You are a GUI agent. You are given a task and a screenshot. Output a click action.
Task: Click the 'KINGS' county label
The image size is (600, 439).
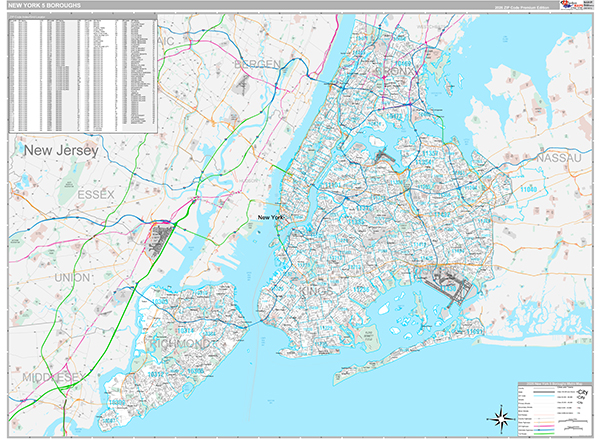(316, 291)
